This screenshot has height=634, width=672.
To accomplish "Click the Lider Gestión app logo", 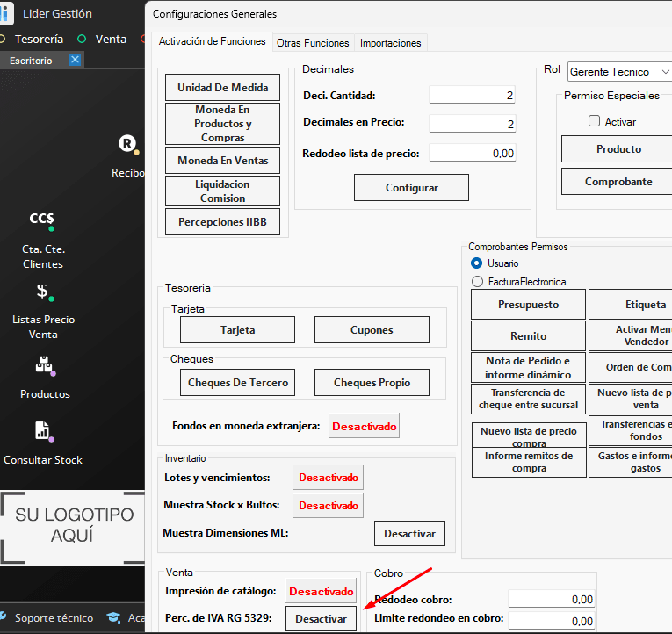I will (6, 14).
